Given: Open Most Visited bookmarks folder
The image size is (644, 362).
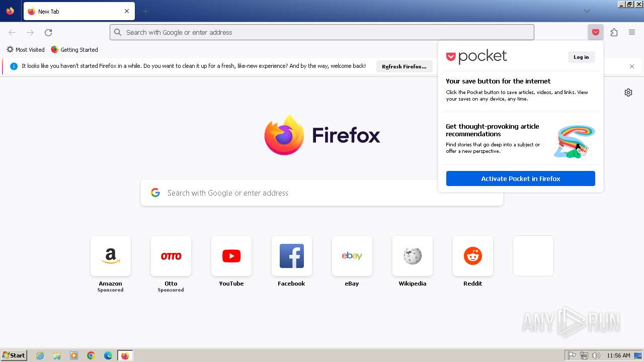Looking at the screenshot, I should coord(25,50).
